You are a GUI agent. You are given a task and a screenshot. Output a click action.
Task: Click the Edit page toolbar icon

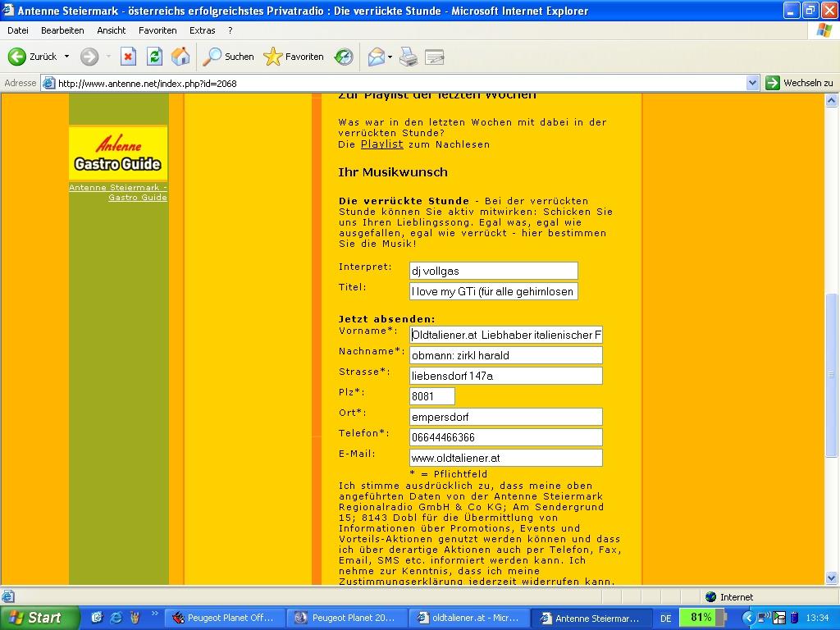[435, 57]
